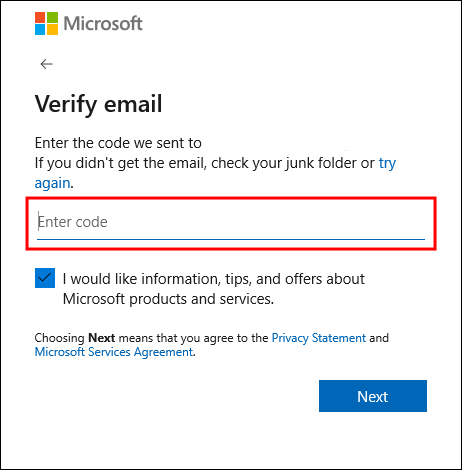Click the "try again" link
Image resolution: width=462 pixels, height=470 pixels.
coord(387,163)
